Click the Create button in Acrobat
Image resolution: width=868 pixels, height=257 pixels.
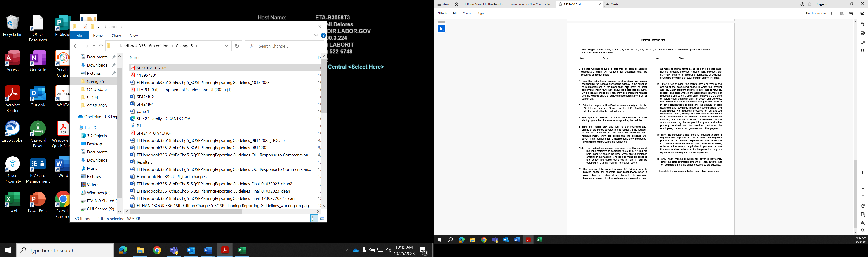[x=612, y=4]
